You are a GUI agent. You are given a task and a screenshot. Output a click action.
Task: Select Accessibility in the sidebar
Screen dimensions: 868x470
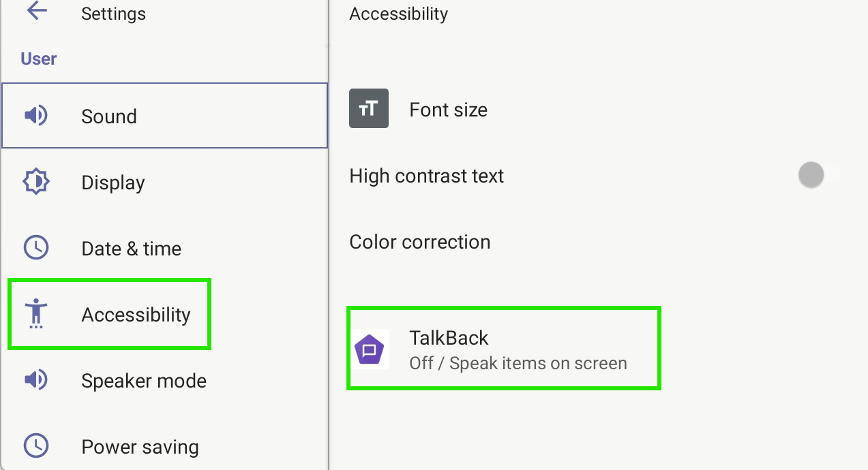pos(165,314)
